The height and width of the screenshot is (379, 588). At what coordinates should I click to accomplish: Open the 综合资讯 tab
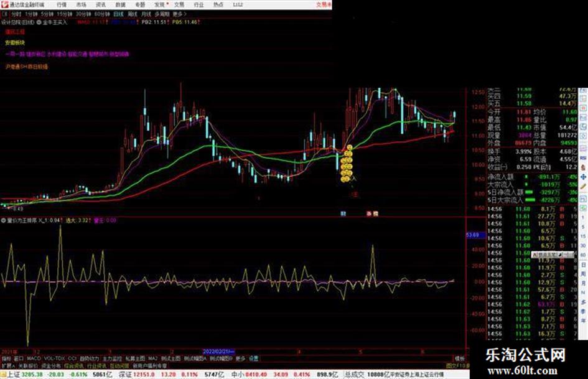(x=74, y=365)
